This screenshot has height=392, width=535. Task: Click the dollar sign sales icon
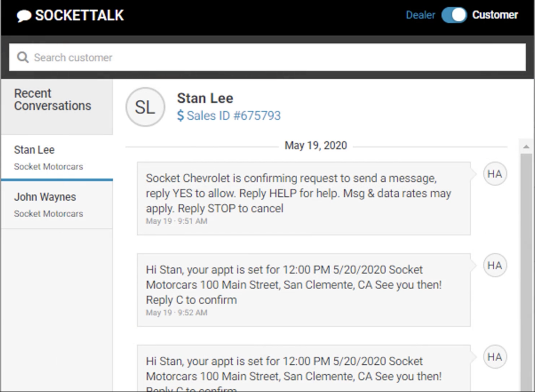[x=180, y=116]
